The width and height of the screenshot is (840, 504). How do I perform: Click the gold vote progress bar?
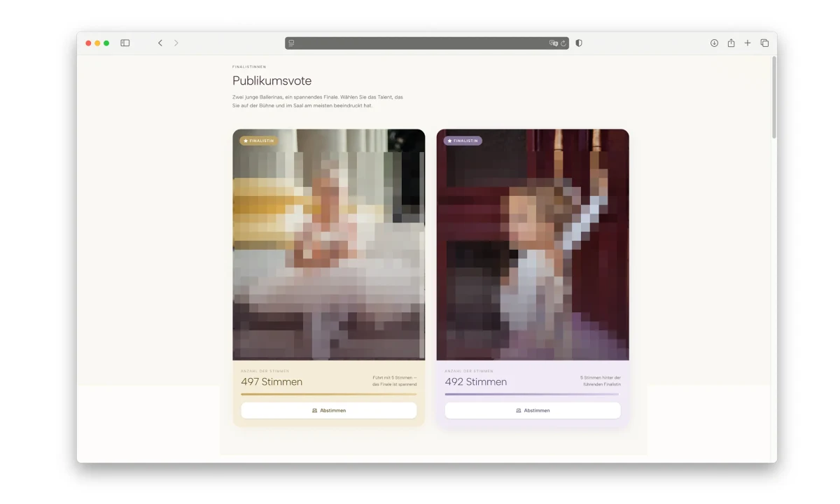(329, 394)
